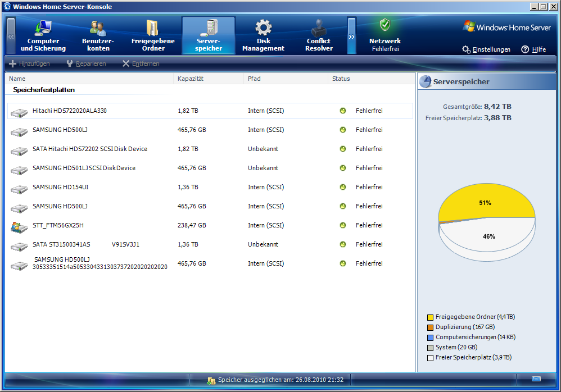Image resolution: width=561 pixels, height=392 pixels.
Task: Click the storage balancing status bar icon
Action: click(x=211, y=381)
